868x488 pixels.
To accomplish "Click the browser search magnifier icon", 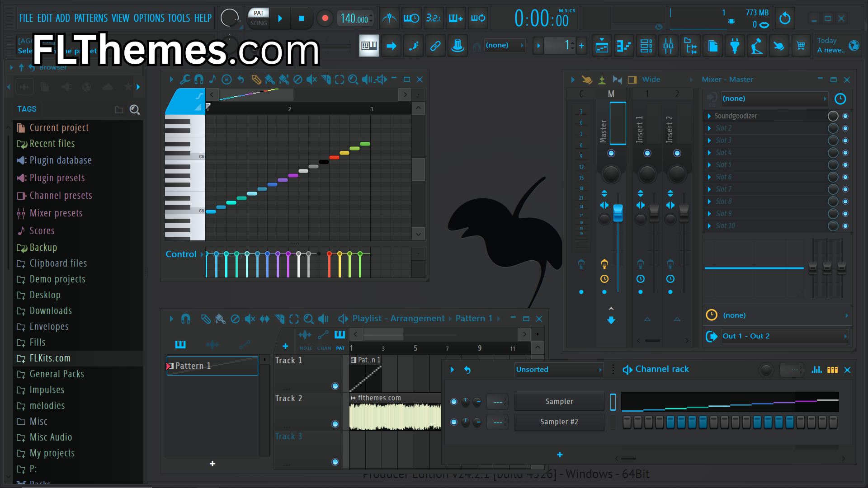I will tap(134, 109).
